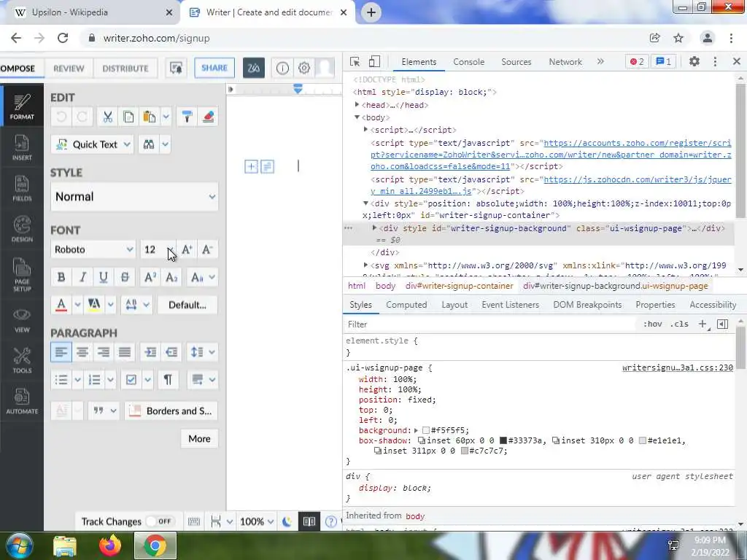
Task: Click the More button
Action: 199,438
